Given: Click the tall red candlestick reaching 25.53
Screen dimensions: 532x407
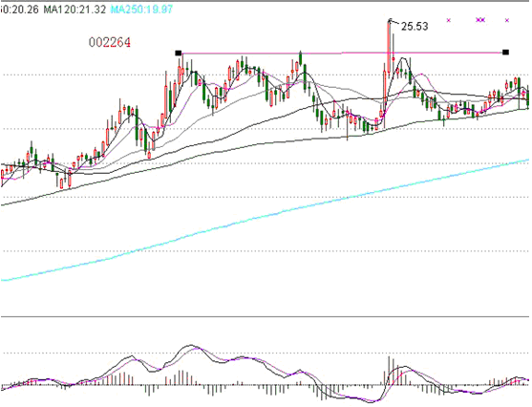Looking at the screenshot, I should [389, 46].
